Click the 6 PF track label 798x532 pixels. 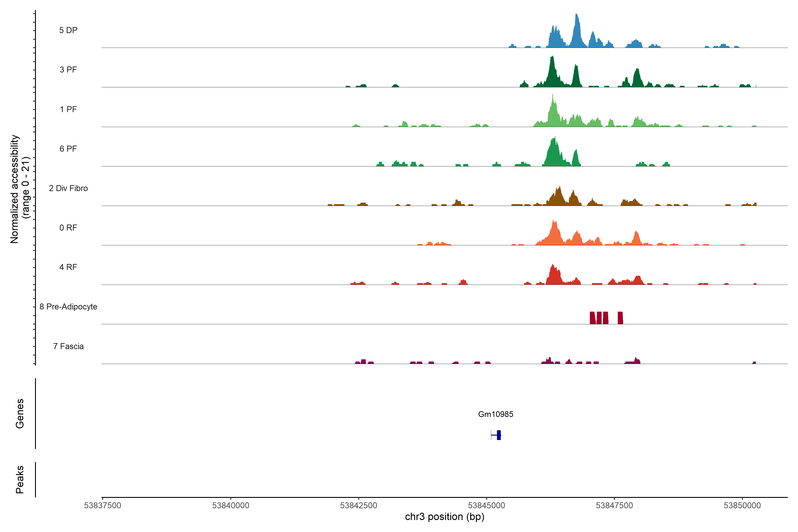(68, 149)
